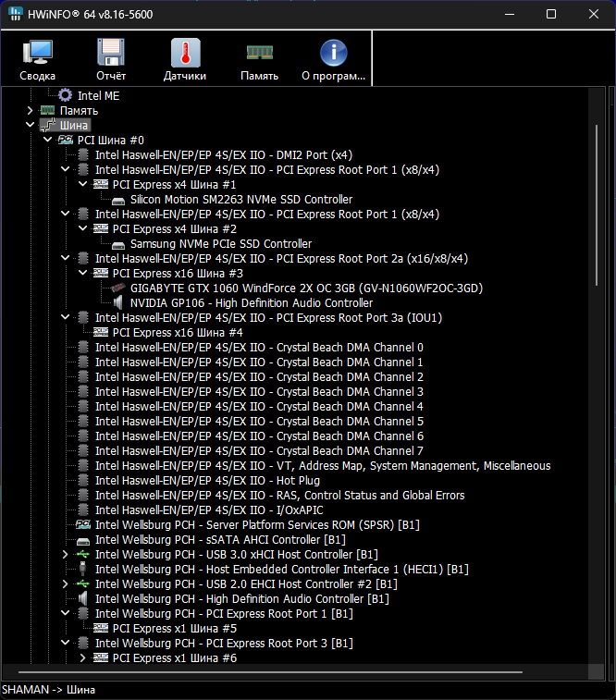This screenshot has width=616, height=700.
Task: Expand PCI Express x1 Шина #6
Action: point(82,657)
